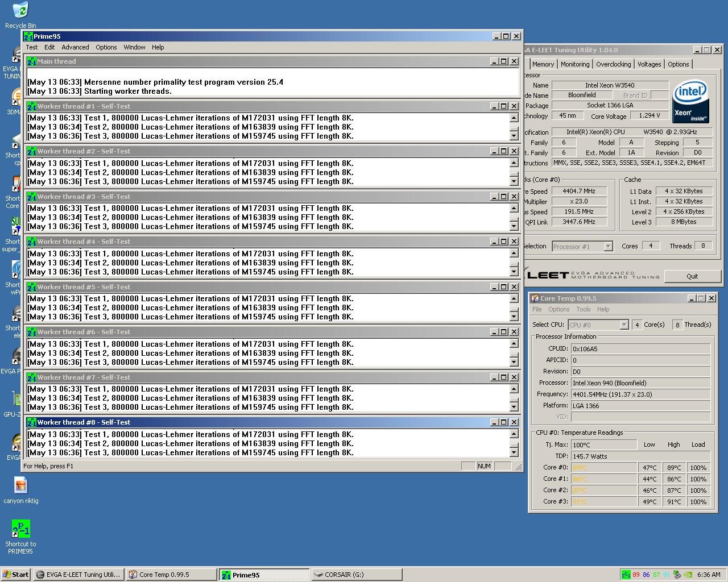
Task: Click Main thread 'Starting worker threads' line
Action: click(100, 91)
